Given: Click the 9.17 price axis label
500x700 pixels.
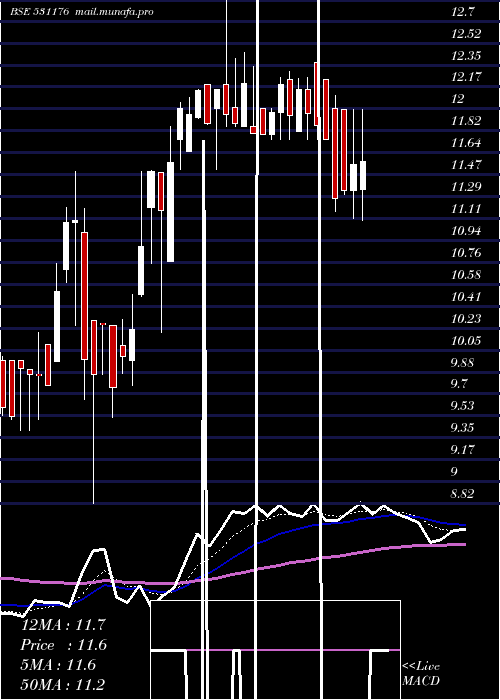Looking at the screenshot, I should point(462,450).
